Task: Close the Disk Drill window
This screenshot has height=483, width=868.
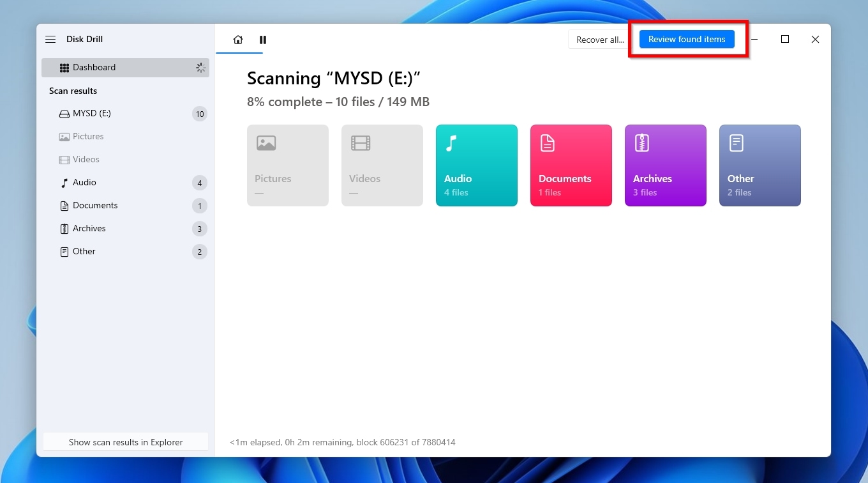Action: point(815,40)
